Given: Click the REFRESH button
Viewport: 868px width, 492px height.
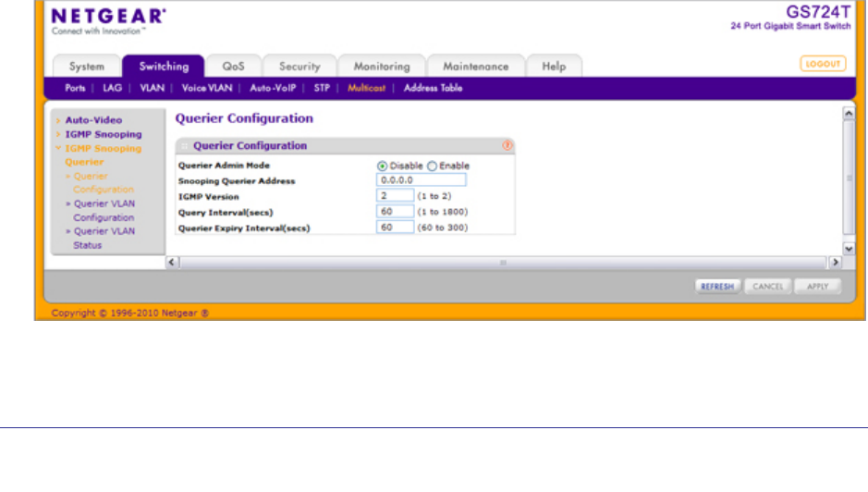Looking at the screenshot, I should 716,287.
